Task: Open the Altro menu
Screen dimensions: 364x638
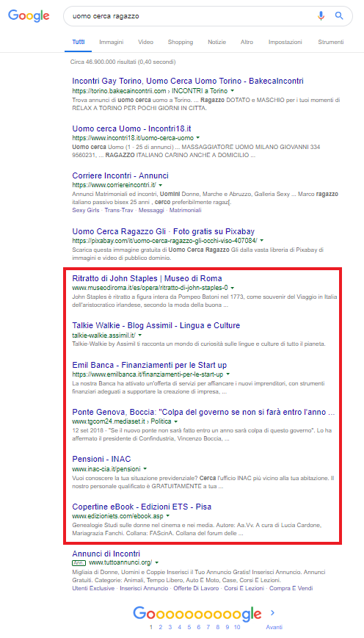Action: coord(247,42)
